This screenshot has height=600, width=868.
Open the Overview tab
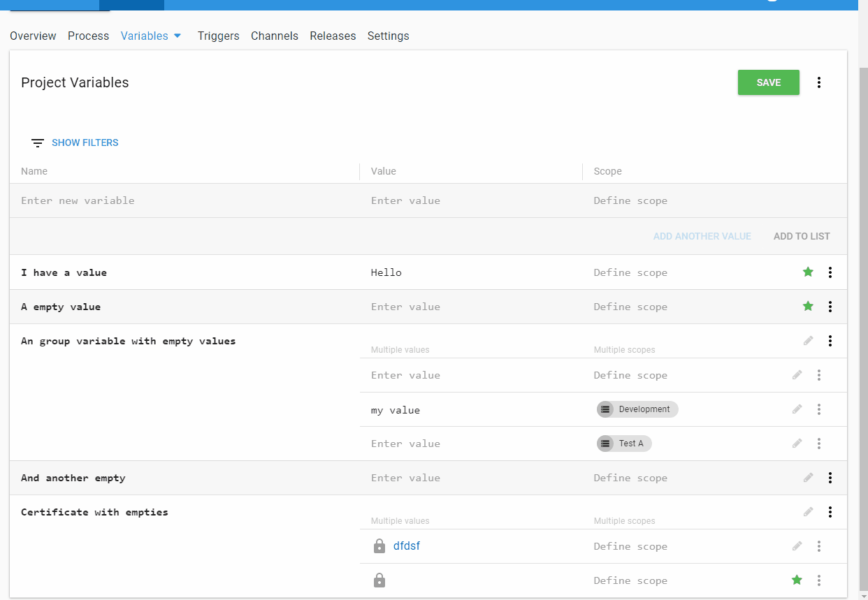pos(33,36)
